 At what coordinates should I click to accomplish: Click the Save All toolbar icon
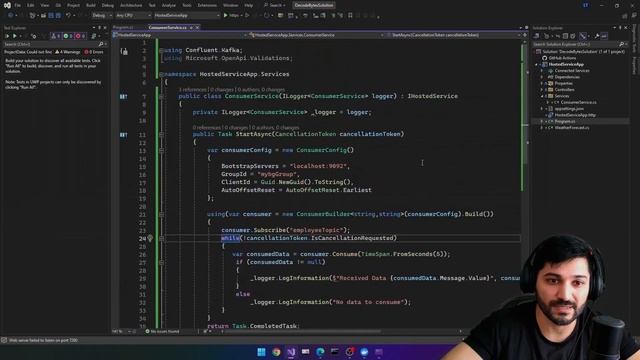point(58,16)
